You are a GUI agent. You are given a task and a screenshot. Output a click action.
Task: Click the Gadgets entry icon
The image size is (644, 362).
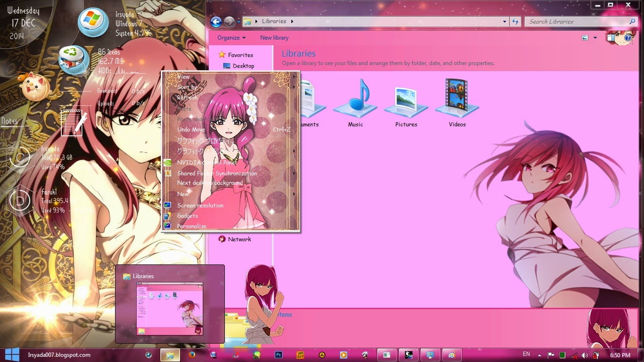click(x=167, y=215)
